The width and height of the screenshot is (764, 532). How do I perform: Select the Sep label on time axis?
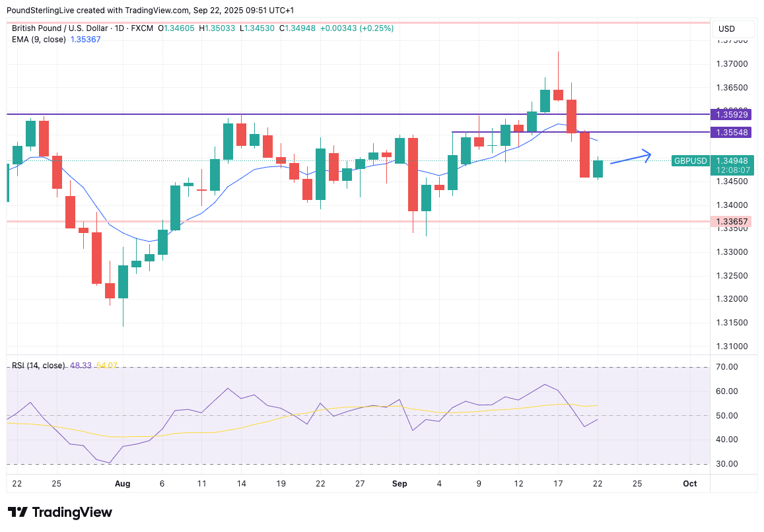[399, 483]
